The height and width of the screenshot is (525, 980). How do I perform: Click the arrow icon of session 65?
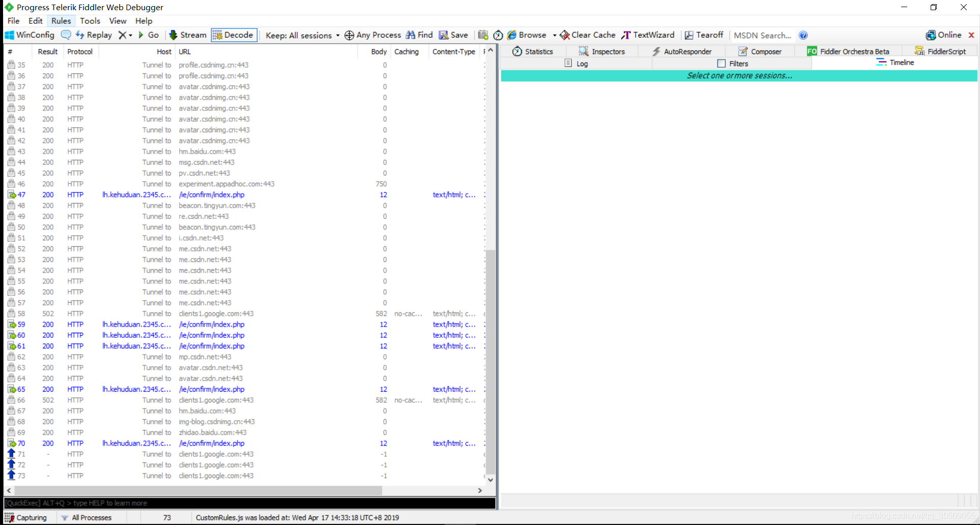pyautogui.click(x=11, y=389)
